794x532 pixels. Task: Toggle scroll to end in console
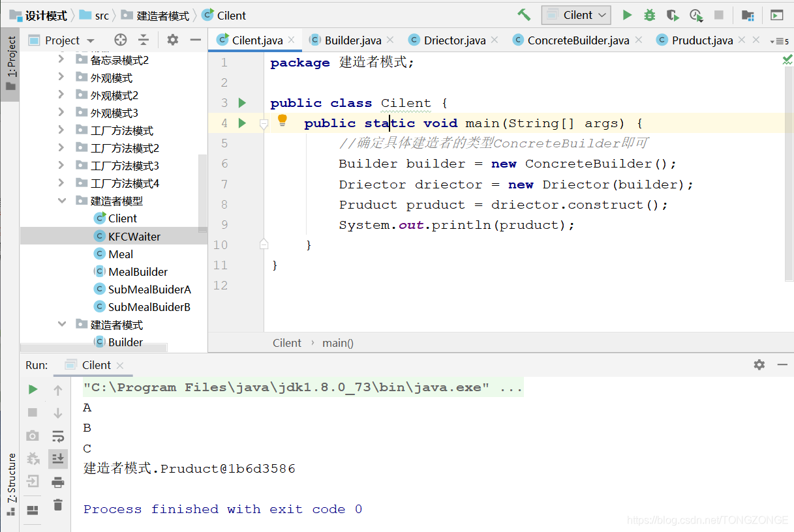point(58,459)
